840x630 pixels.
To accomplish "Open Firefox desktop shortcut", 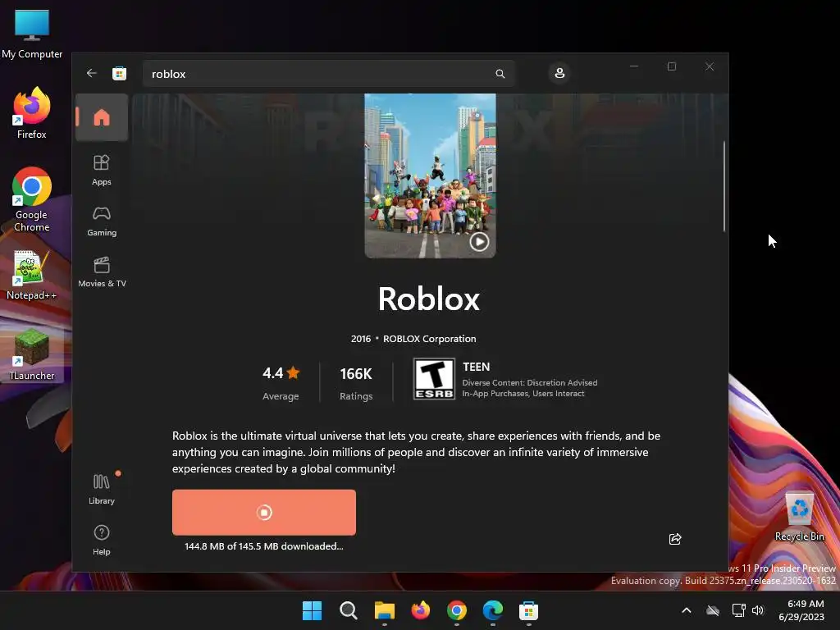I will [32, 113].
